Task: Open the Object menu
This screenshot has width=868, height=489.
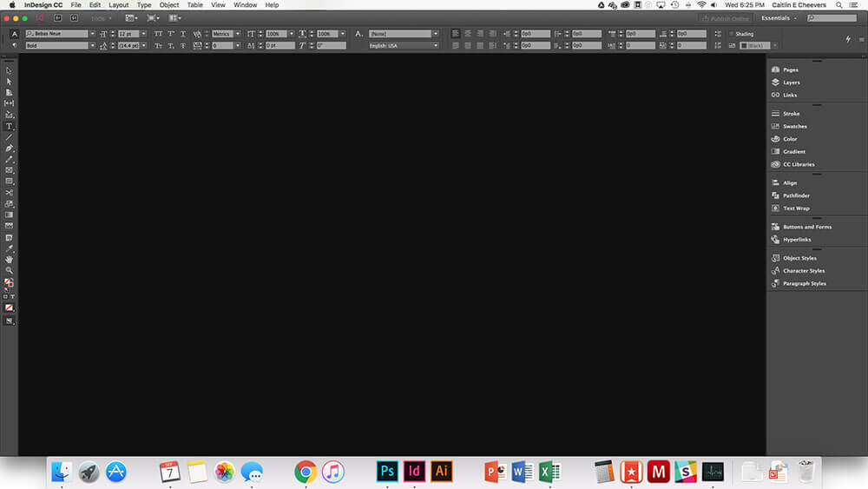Action: coord(169,5)
